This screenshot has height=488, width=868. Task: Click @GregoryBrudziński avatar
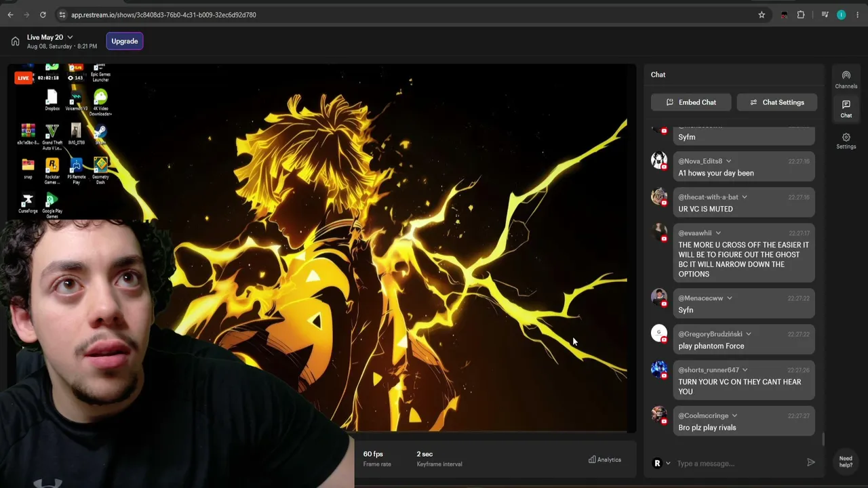click(x=659, y=333)
